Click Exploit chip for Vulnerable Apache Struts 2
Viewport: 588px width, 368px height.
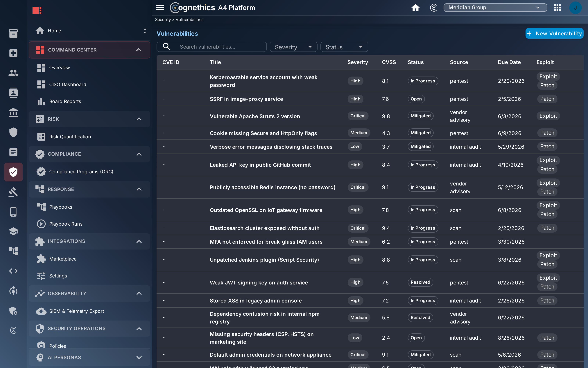[548, 116]
